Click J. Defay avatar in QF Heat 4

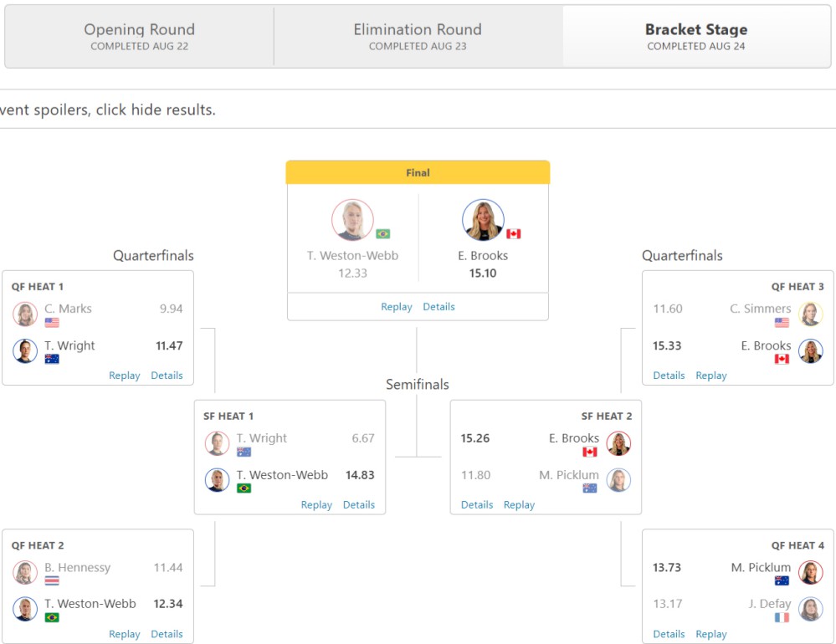tap(810, 610)
